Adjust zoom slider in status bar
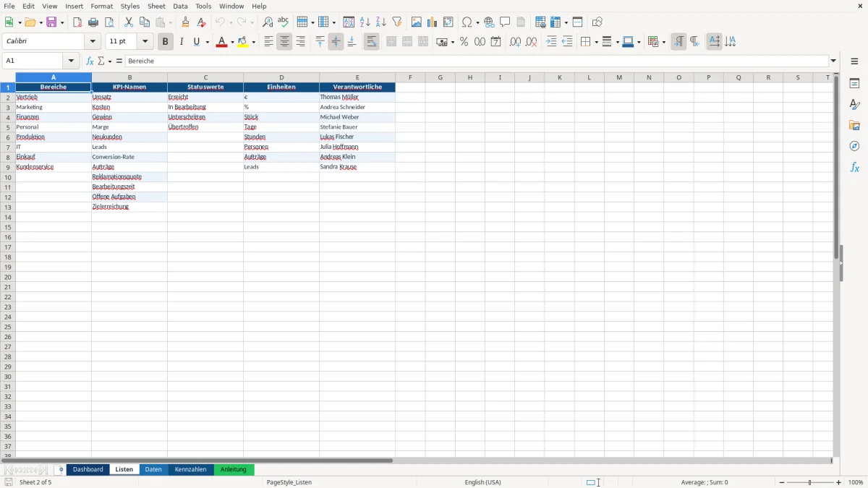The height and width of the screenshot is (488, 868). pos(809,482)
